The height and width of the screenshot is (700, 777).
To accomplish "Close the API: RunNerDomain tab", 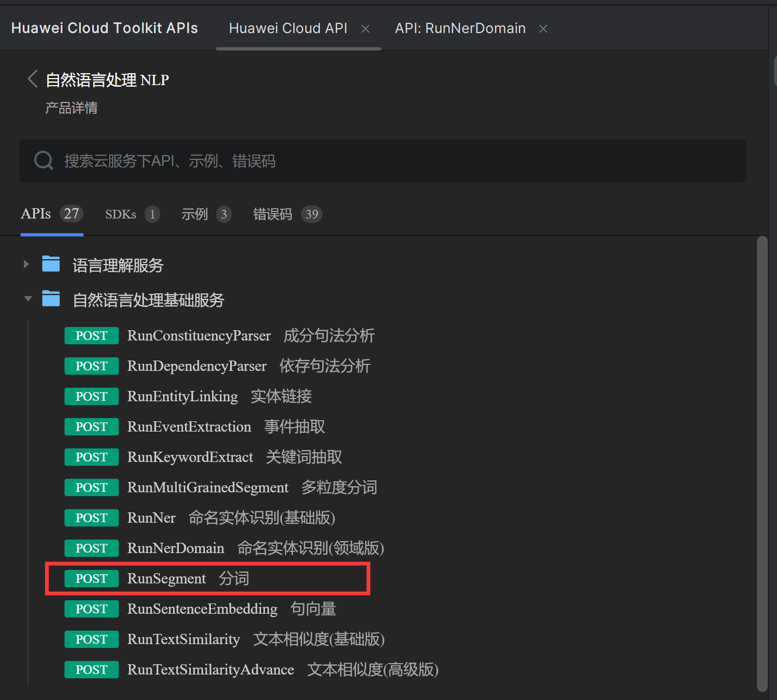I will tap(543, 29).
